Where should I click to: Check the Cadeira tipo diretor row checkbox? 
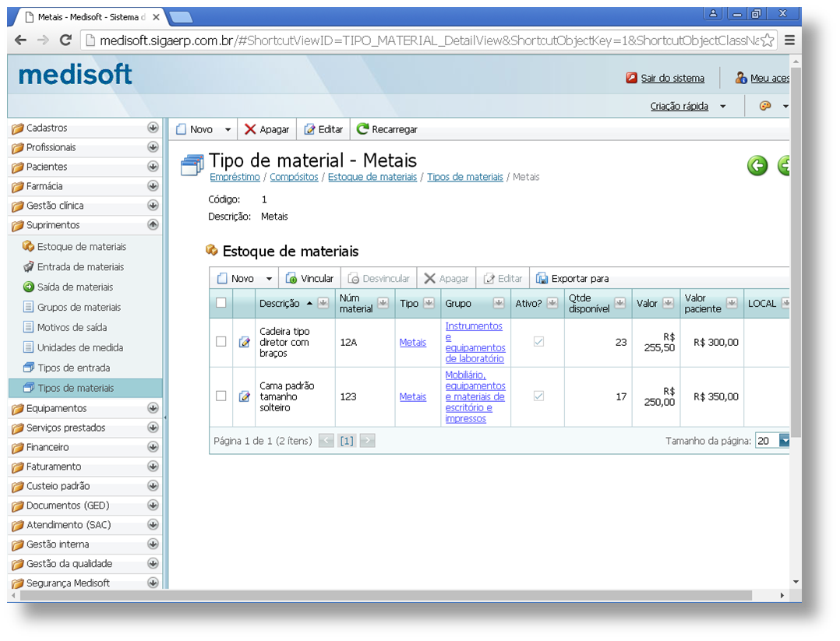click(221, 342)
